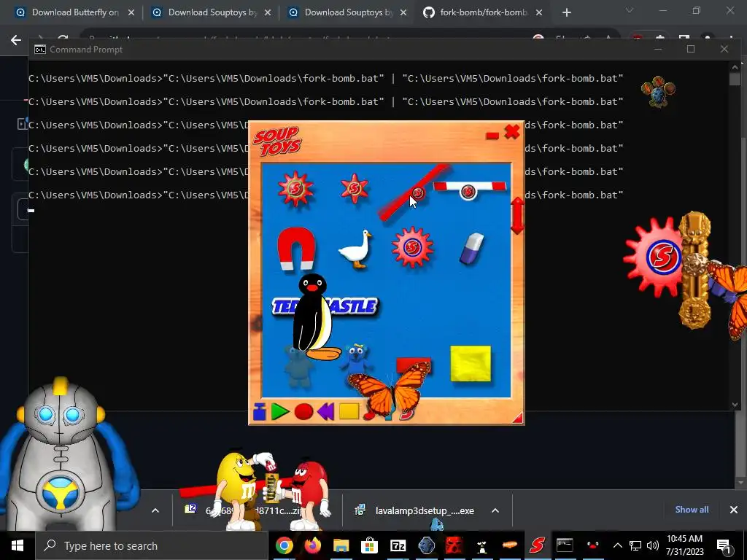This screenshot has height=560, width=747.
Task: Select the fork-bomb GitHub tab
Action: click(x=483, y=12)
